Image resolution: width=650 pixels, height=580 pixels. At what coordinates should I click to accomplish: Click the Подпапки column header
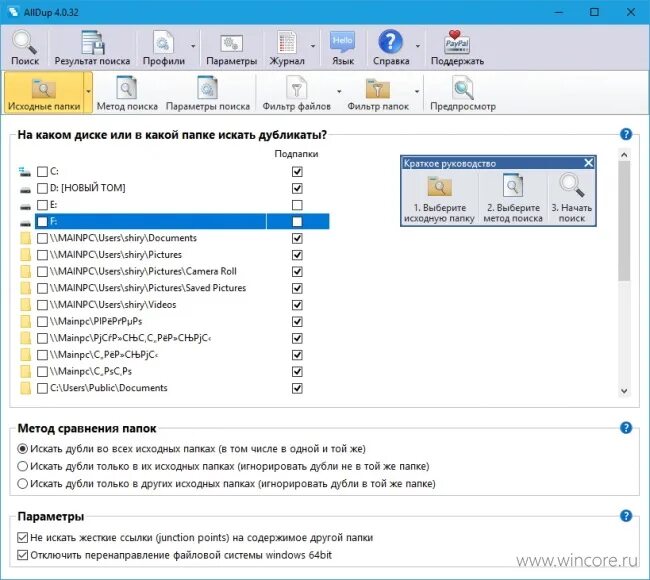tap(296, 154)
